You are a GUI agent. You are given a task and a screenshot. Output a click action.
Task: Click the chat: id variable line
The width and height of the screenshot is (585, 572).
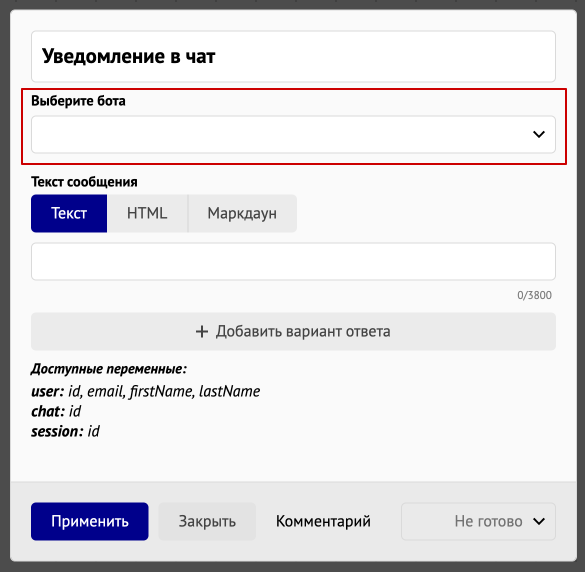[56, 411]
